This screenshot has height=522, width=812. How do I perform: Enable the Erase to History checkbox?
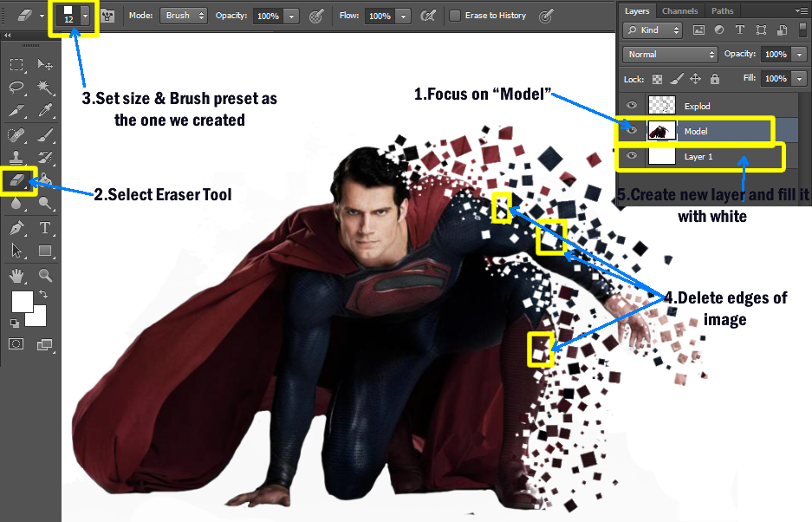(455, 16)
